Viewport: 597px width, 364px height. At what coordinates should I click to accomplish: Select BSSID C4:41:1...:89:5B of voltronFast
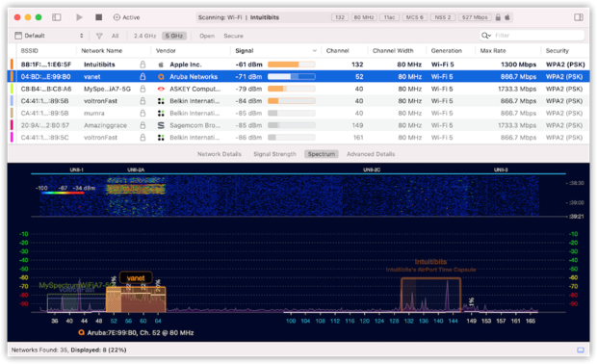pyautogui.click(x=44, y=101)
